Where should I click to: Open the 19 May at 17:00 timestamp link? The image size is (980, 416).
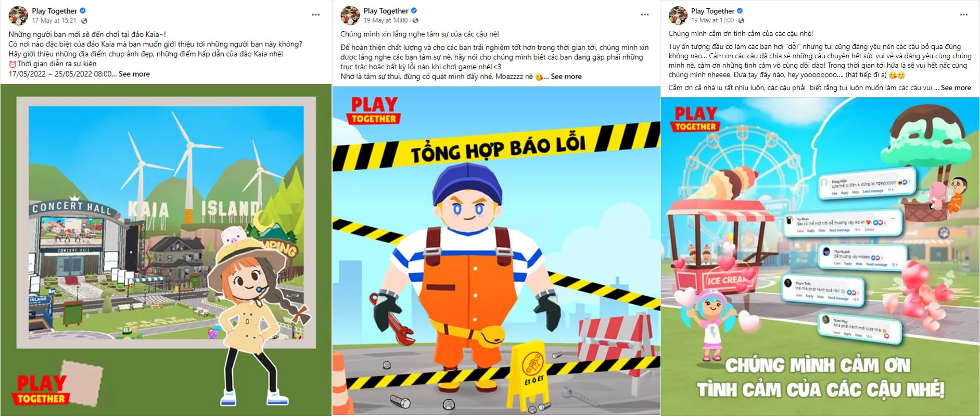click(x=712, y=21)
